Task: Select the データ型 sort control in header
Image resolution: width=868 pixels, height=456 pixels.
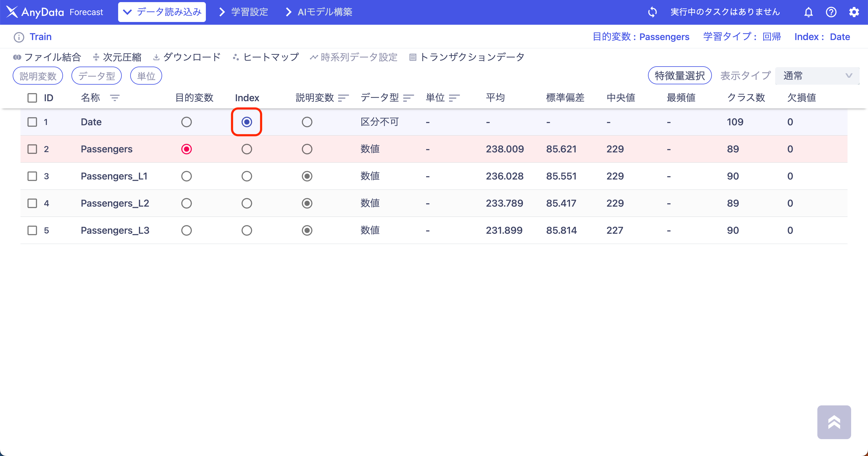Action: coord(409,98)
